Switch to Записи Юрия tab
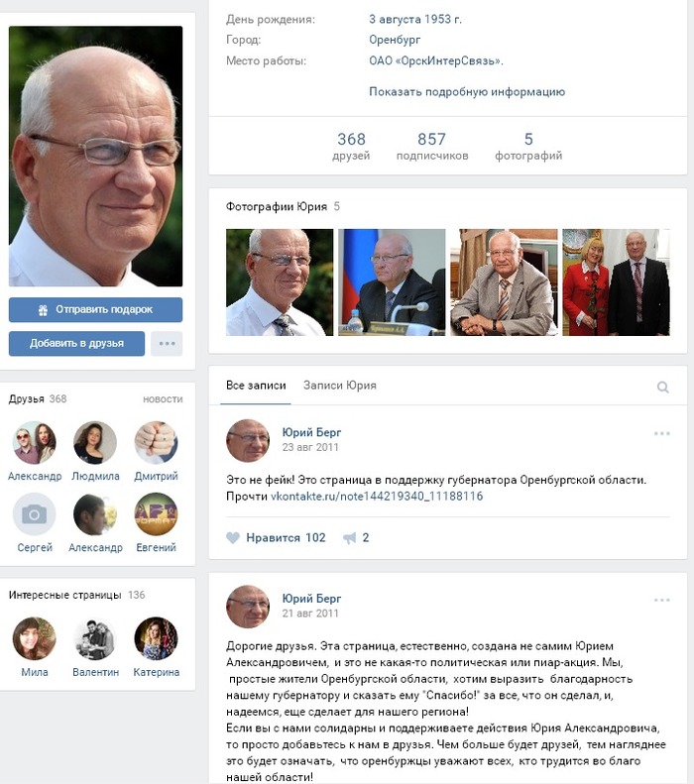This screenshot has width=694, height=784. tap(339, 386)
